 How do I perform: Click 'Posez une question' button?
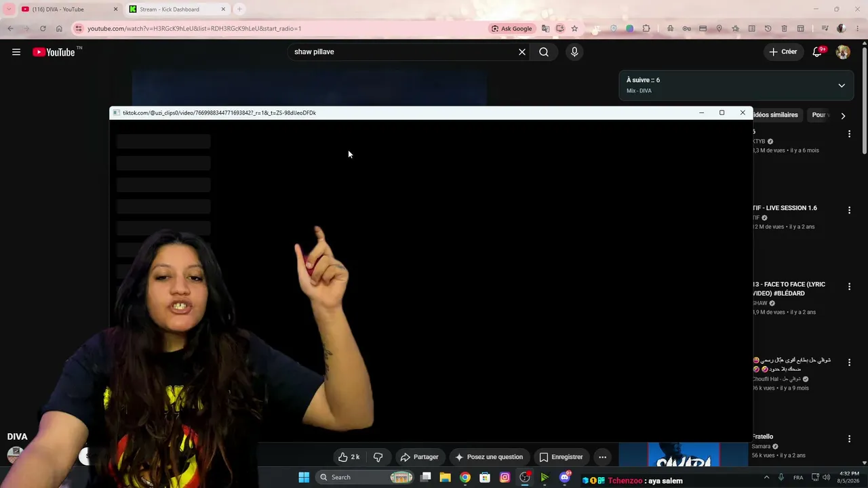pos(489,457)
